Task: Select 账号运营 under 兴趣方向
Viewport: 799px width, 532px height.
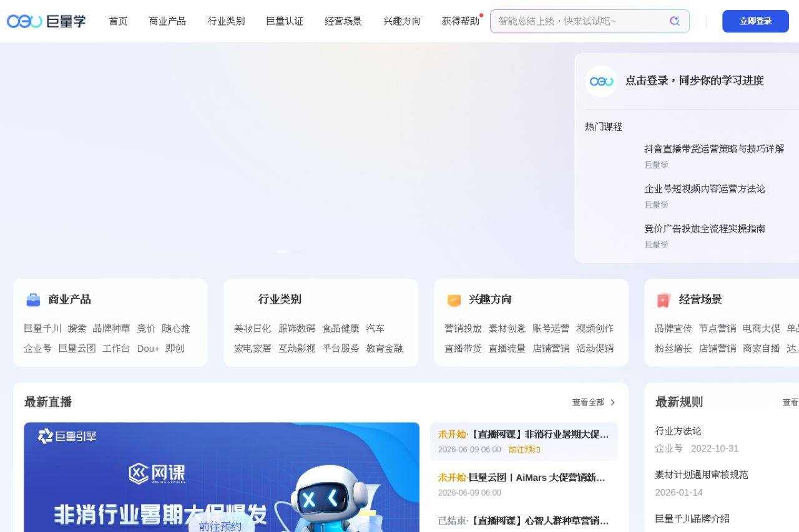Action: click(551, 329)
